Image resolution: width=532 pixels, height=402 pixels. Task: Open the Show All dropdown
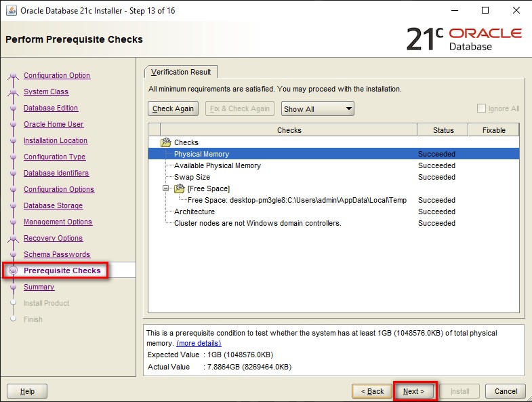click(x=318, y=108)
